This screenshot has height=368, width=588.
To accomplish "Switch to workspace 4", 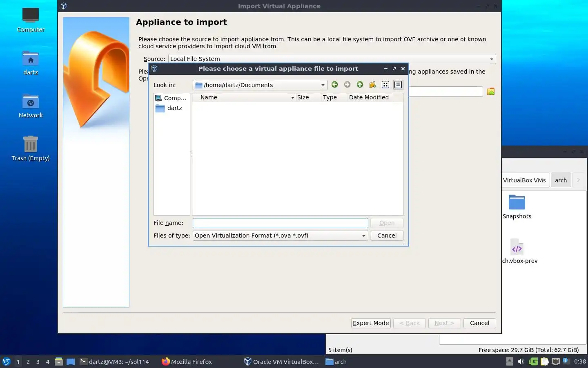I will [x=47, y=362].
